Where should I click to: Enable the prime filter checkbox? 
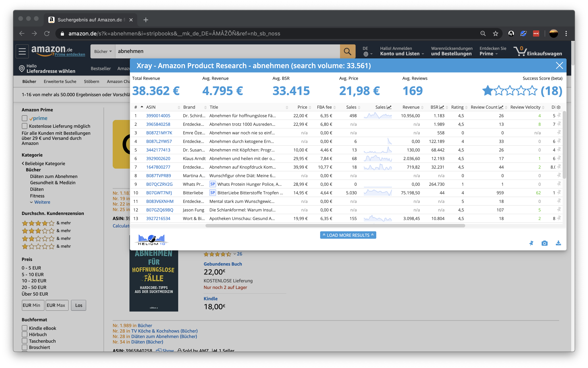click(x=25, y=118)
